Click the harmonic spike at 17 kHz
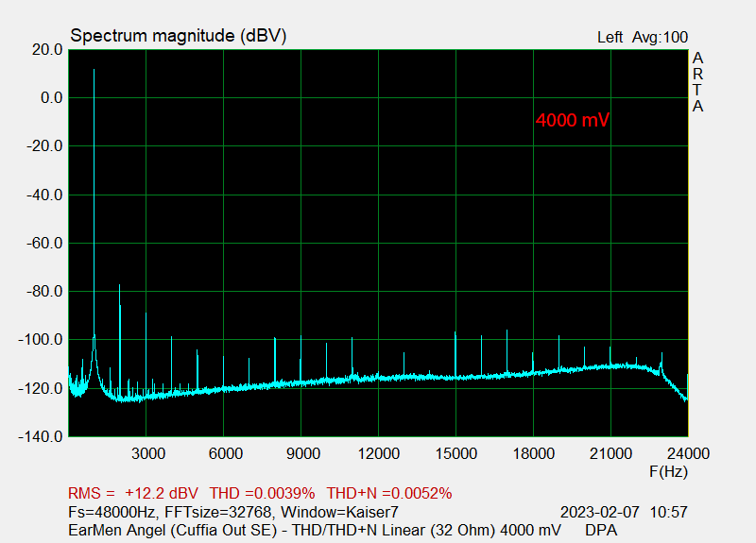This screenshot has width=756, height=543. coord(507,351)
